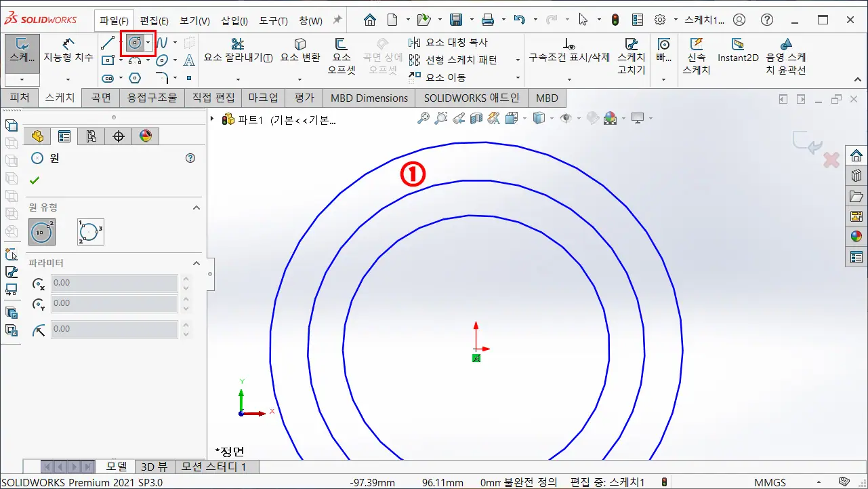Viewport: 868px width, 489px height.
Task: Open the DisplayManager color wheel tab
Action: click(x=145, y=136)
